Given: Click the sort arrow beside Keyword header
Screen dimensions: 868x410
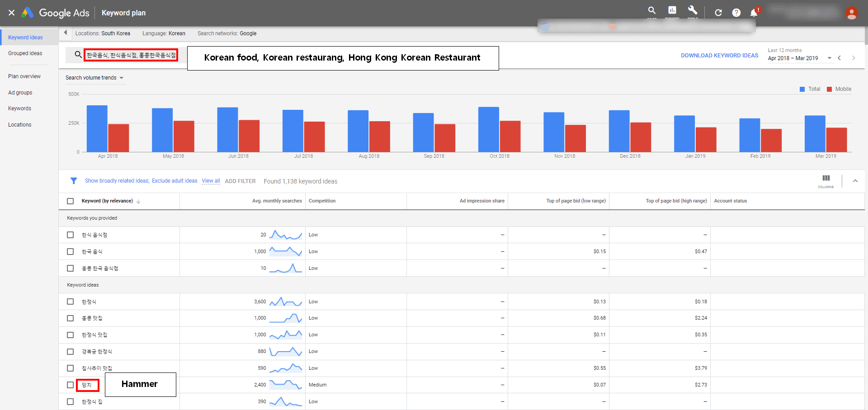Looking at the screenshot, I should click(138, 201).
